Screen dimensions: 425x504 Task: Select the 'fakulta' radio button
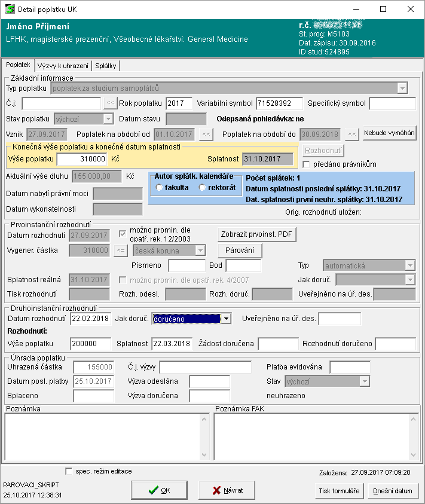[x=159, y=188]
